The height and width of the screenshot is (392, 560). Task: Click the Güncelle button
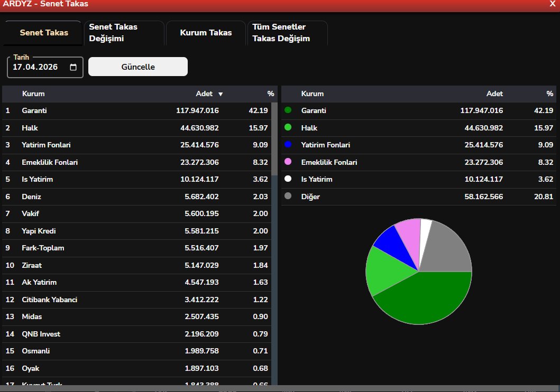tap(138, 67)
